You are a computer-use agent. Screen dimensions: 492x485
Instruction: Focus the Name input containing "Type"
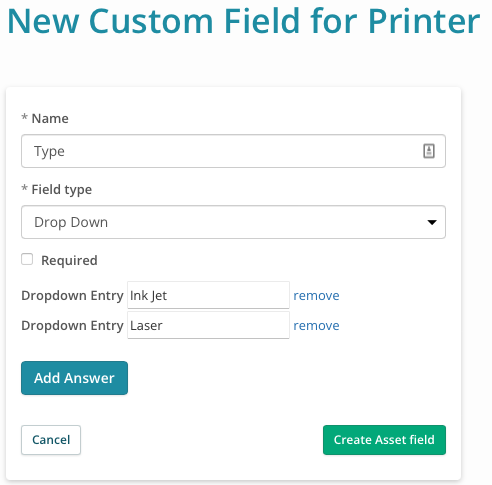[x=233, y=151]
